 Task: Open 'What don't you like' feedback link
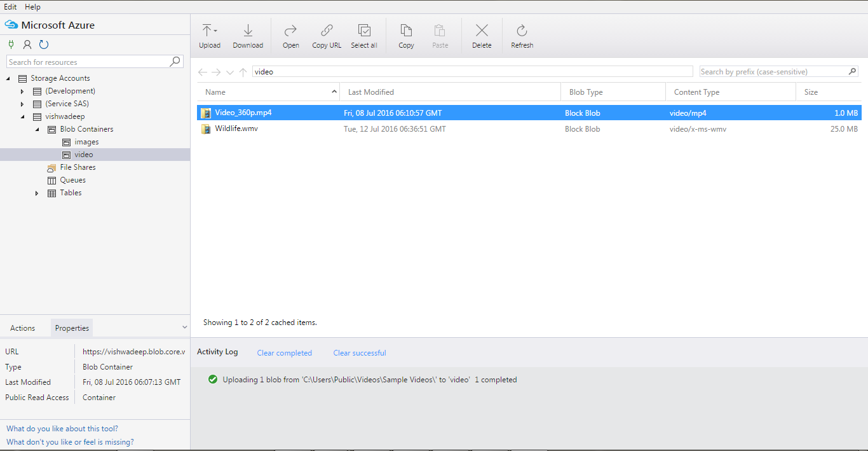pyautogui.click(x=70, y=442)
